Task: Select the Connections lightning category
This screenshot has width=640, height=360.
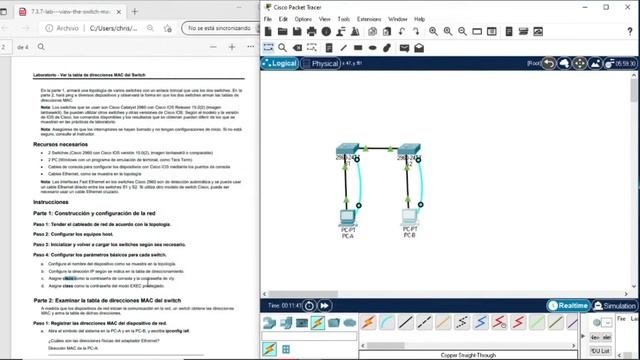Action: [318, 323]
